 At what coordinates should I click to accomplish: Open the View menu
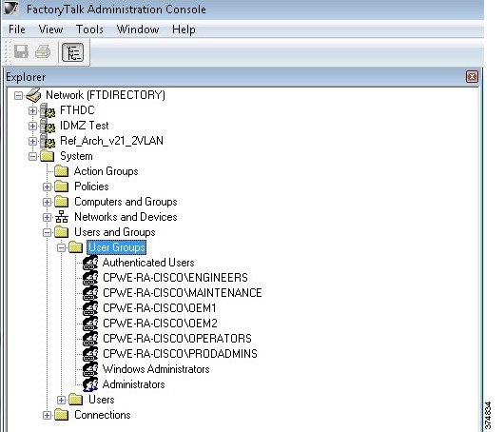pyautogui.click(x=50, y=29)
